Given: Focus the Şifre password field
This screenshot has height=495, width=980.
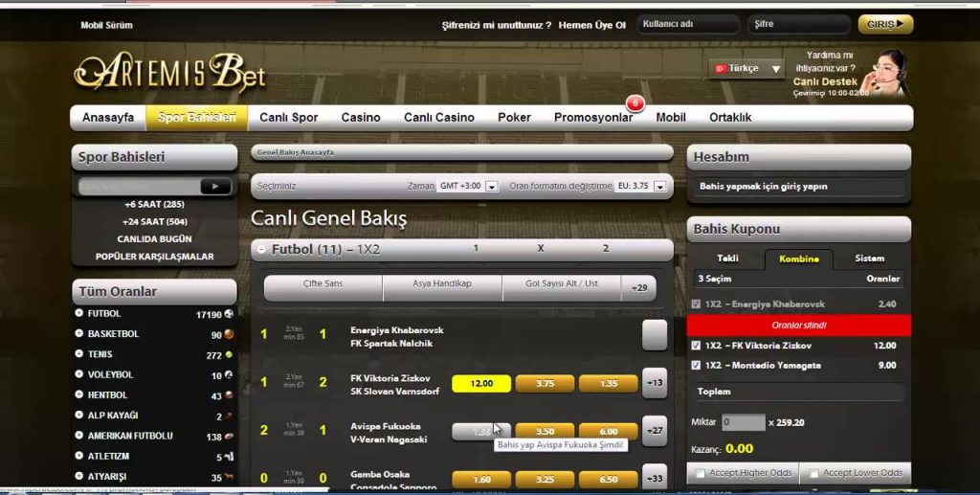Looking at the screenshot, I should 799,24.
